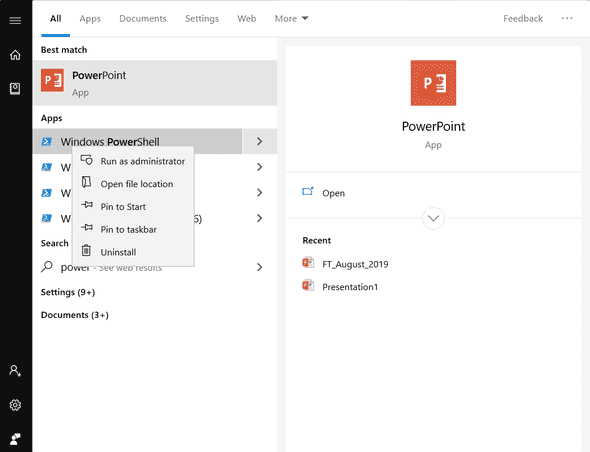590x452 pixels.
Task: Click the Pin to Start pin icon
Action: coord(87,205)
